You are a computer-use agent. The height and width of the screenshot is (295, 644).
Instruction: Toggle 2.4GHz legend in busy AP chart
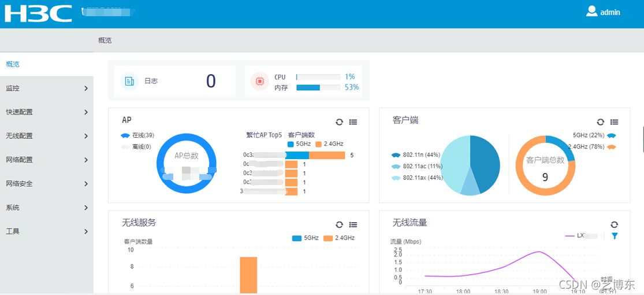pyautogui.click(x=329, y=144)
